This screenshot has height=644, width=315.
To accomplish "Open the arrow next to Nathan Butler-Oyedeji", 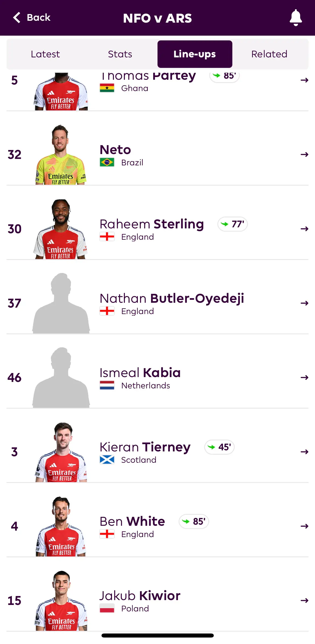I will [x=304, y=303].
